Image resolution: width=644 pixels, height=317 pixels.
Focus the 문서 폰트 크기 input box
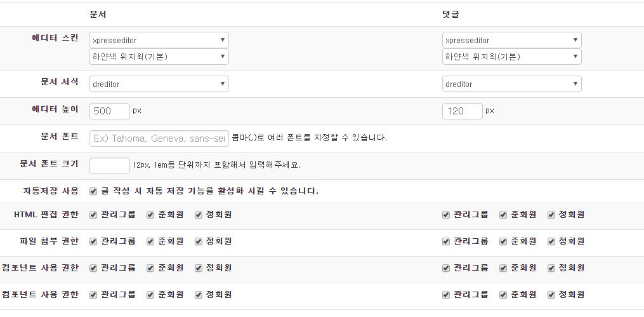[x=110, y=166]
